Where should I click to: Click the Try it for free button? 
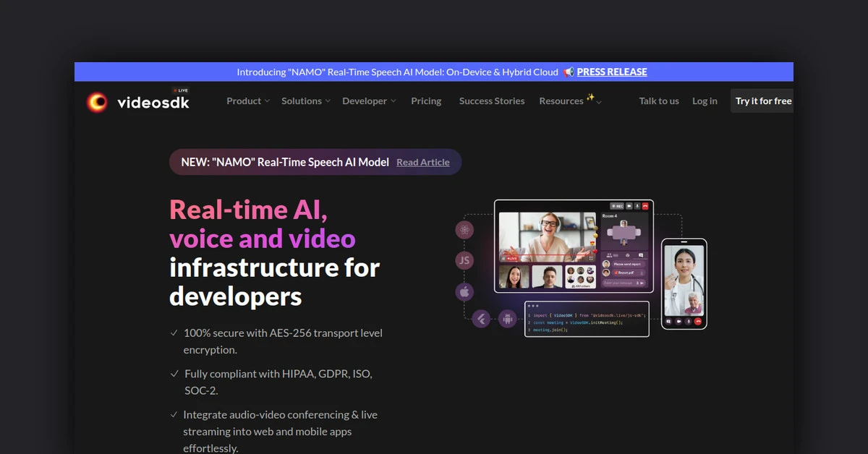pos(762,101)
